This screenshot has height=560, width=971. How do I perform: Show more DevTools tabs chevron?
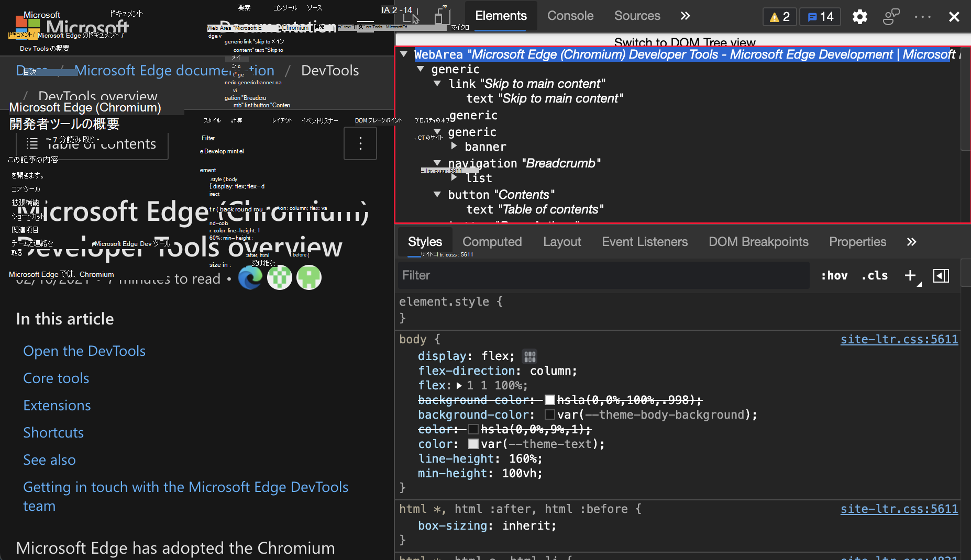tap(685, 16)
